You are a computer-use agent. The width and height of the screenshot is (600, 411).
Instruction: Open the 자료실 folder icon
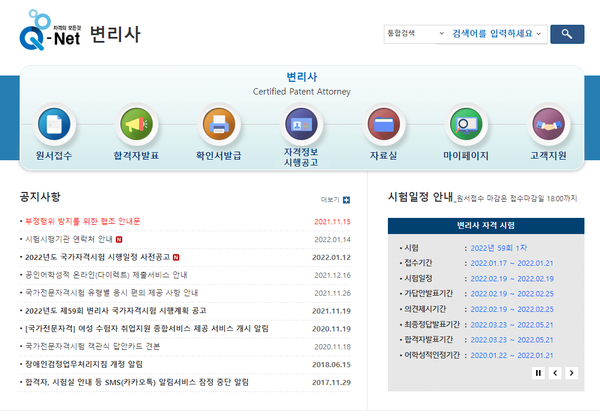point(384,124)
